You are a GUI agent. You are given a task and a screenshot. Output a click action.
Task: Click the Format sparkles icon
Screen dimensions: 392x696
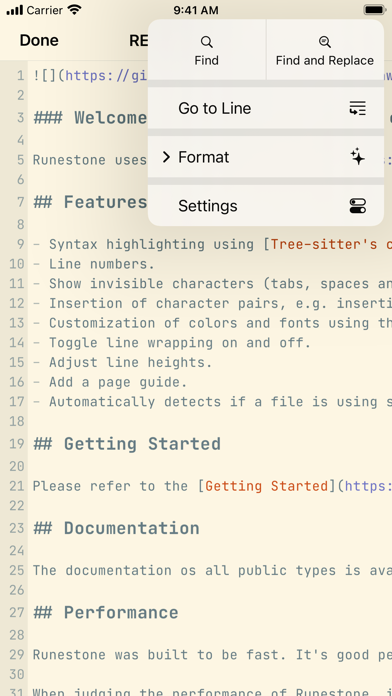tap(357, 157)
